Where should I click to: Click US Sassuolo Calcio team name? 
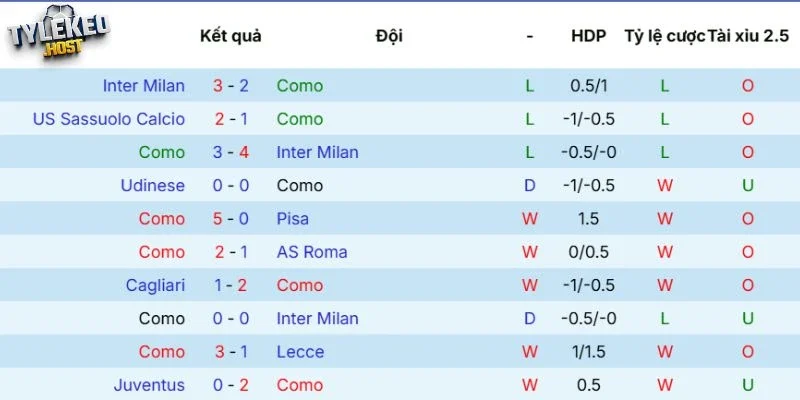[x=108, y=119]
